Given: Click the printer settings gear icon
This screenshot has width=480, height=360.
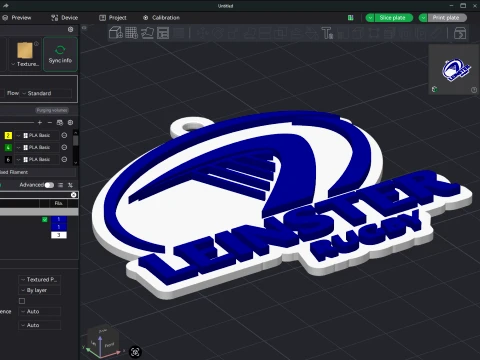Looking at the screenshot, I should click(70, 29).
